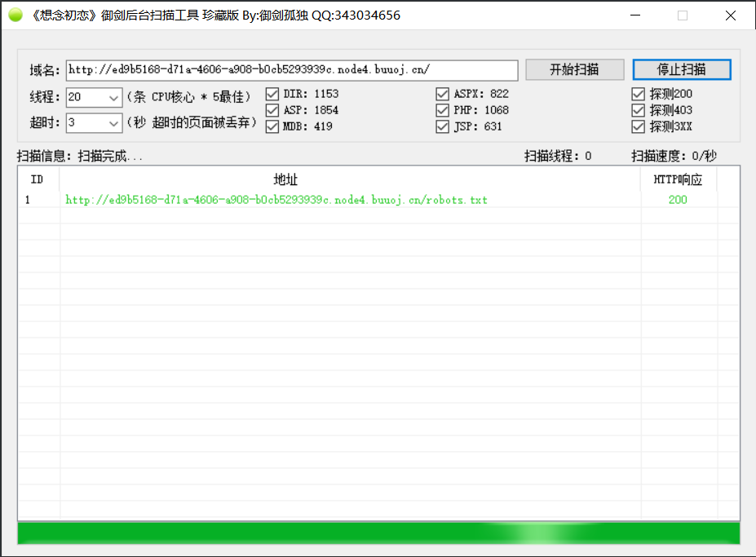This screenshot has height=557, width=756.
Task: Open the 线程 thread count dropdown
Action: click(113, 98)
